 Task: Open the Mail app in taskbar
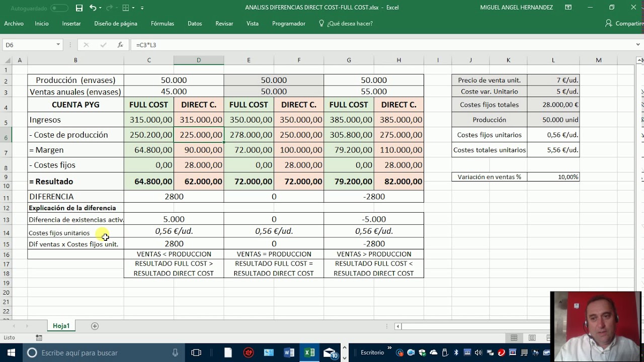pos(330,352)
